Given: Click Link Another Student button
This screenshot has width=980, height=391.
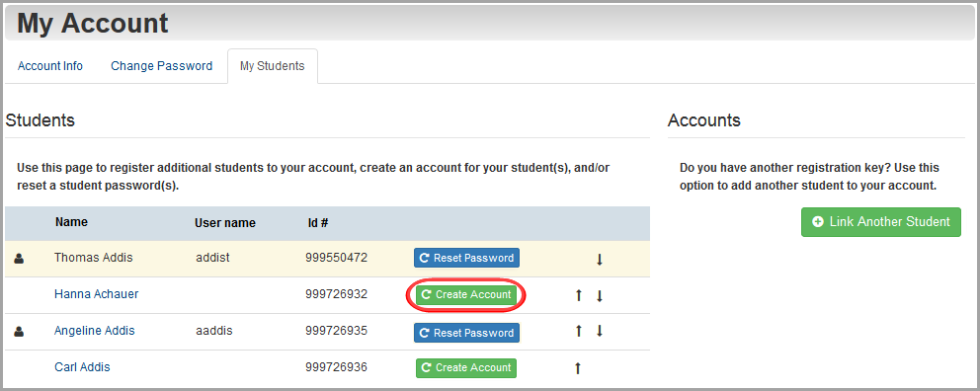Looking at the screenshot, I should pos(880,222).
